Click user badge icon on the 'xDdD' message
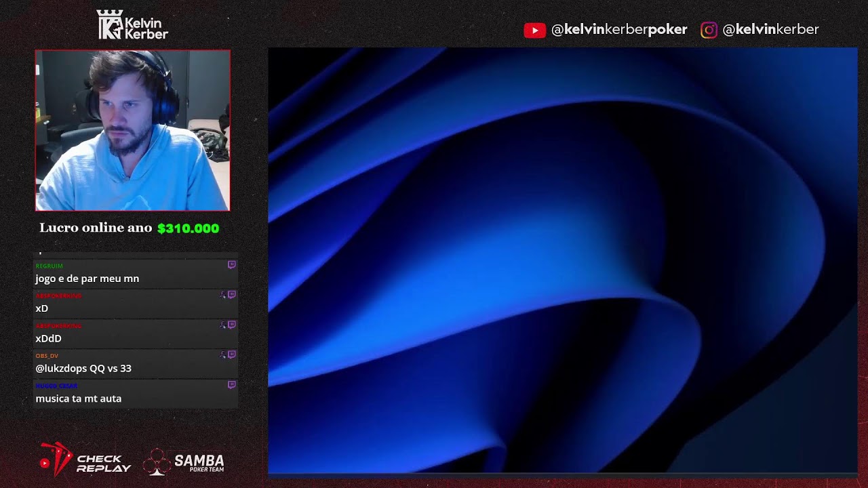This screenshot has height=488, width=868. click(222, 325)
